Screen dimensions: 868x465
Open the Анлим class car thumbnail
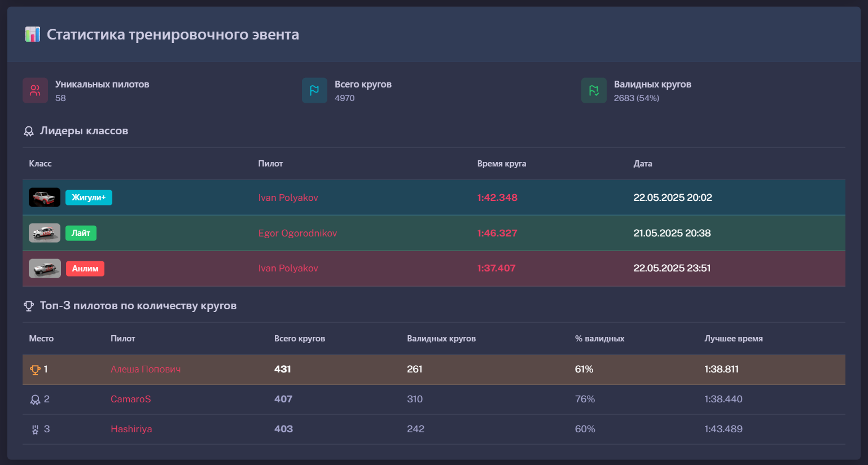click(45, 269)
